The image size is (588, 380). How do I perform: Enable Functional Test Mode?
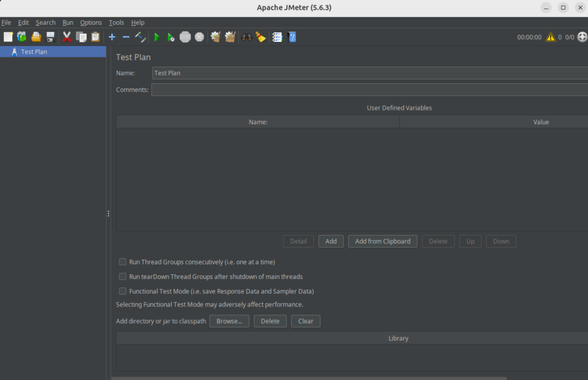122,291
